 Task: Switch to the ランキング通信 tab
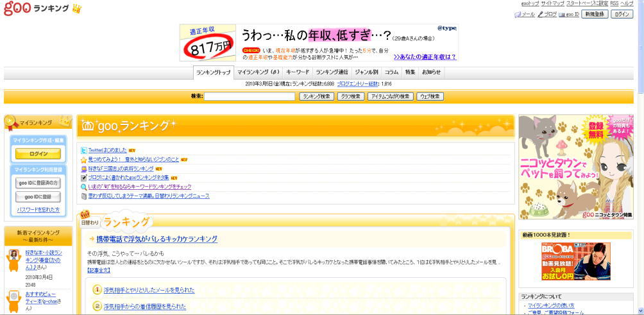pyautogui.click(x=332, y=72)
